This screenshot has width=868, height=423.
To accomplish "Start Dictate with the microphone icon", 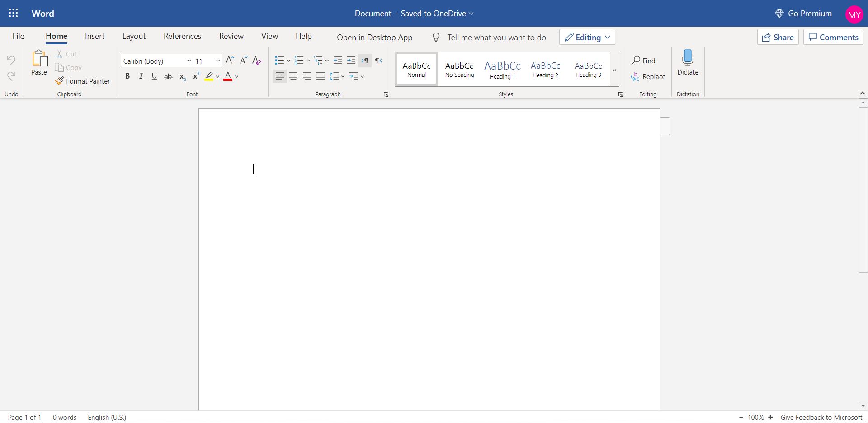I will [688, 58].
